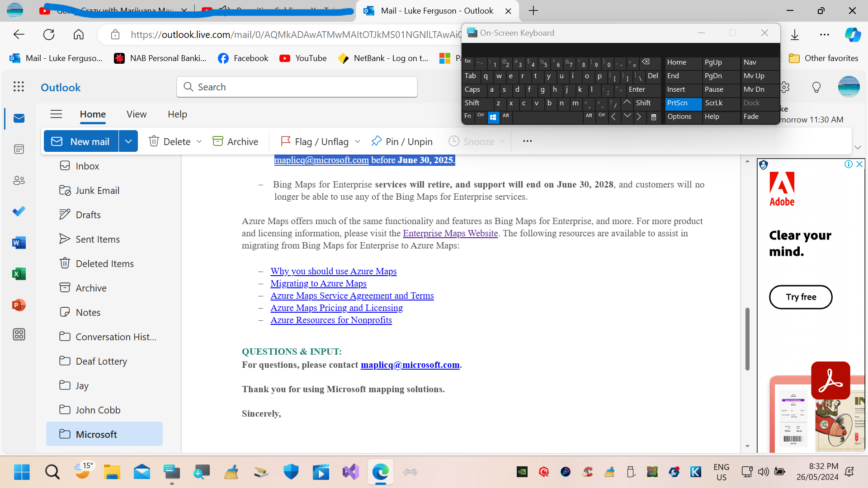This screenshot has width=868, height=488.
Task: Open Why you should use Azure Maps link
Action: click(x=334, y=271)
